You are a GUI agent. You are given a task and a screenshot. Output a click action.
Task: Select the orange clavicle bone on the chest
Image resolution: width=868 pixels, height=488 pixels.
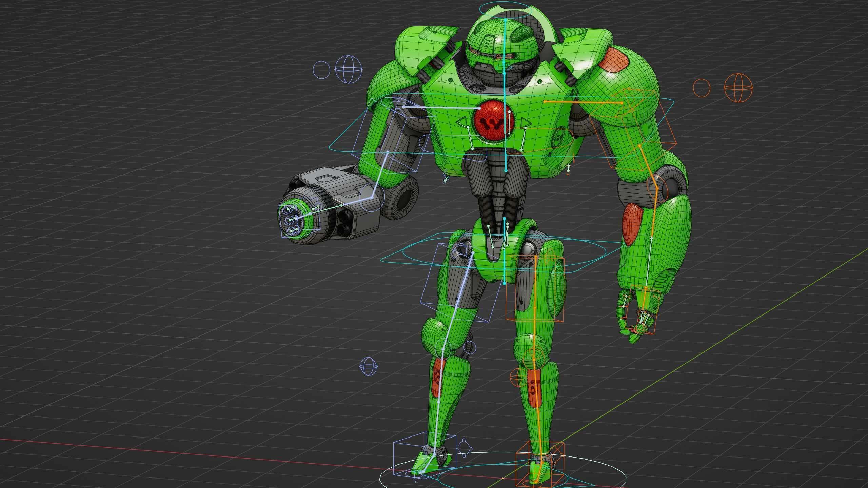(x=583, y=102)
